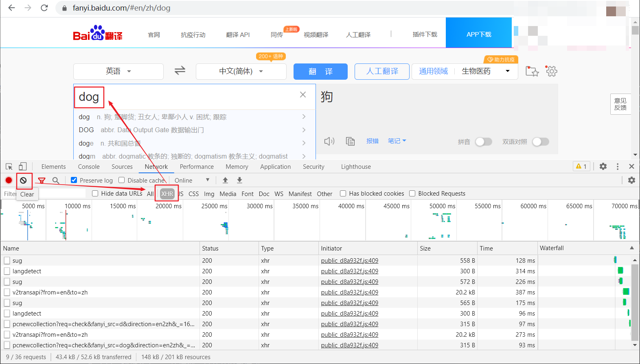Clear the dog input with the X
The image size is (640, 364).
click(303, 94)
